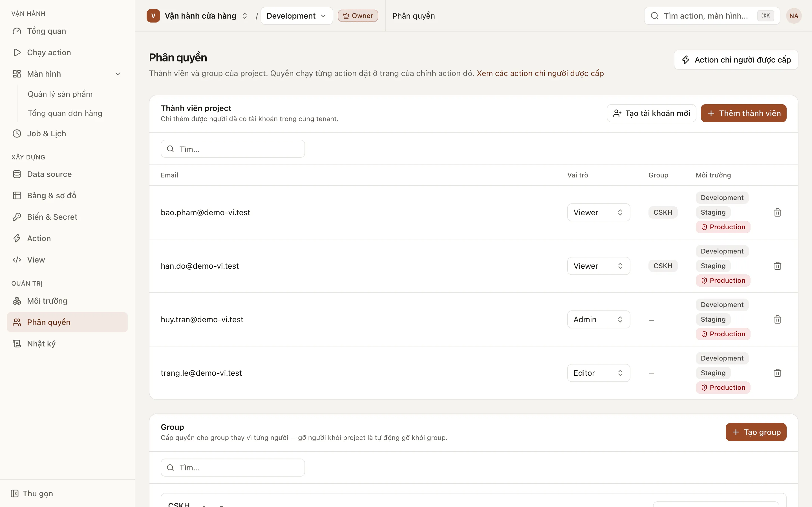Image resolution: width=812 pixels, height=507 pixels.
Task: Collapse sidebar with Thu gọn icon
Action: [14, 493]
